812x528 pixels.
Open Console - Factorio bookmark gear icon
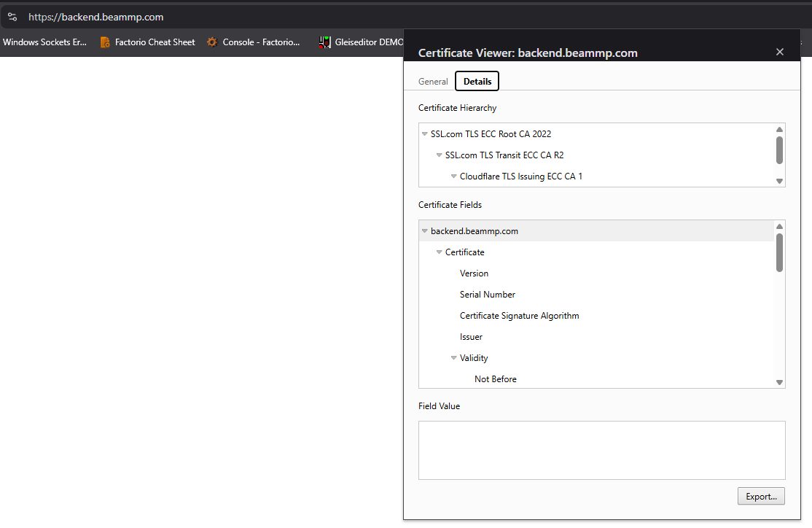(x=212, y=42)
